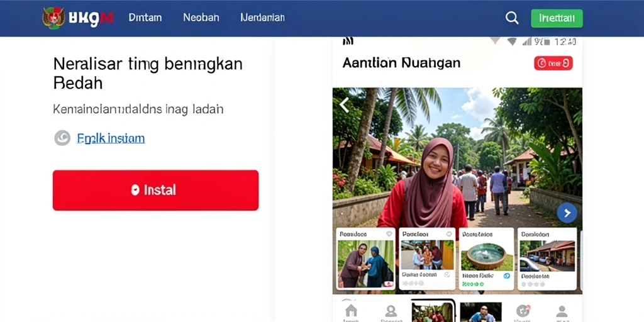This screenshot has height=322, width=644.
Task: Click the green star rating on fountain card
Action: [x=472, y=284]
